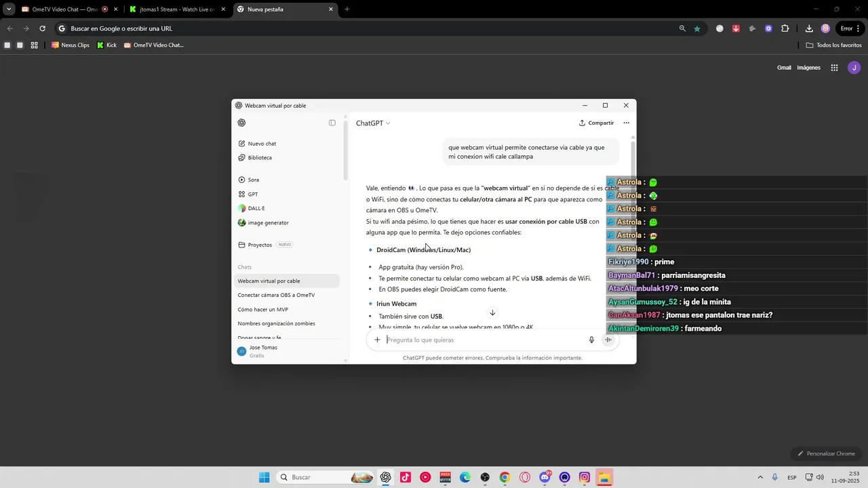Focus the 'Pregunta lo que quieras' input
The height and width of the screenshot is (488, 868).
tap(485, 340)
